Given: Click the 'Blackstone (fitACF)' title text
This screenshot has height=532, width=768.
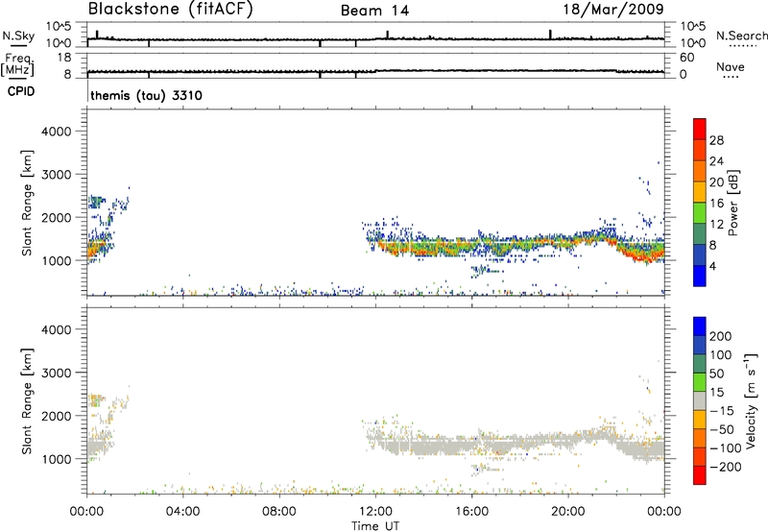Looking at the screenshot, I should click(171, 9).
